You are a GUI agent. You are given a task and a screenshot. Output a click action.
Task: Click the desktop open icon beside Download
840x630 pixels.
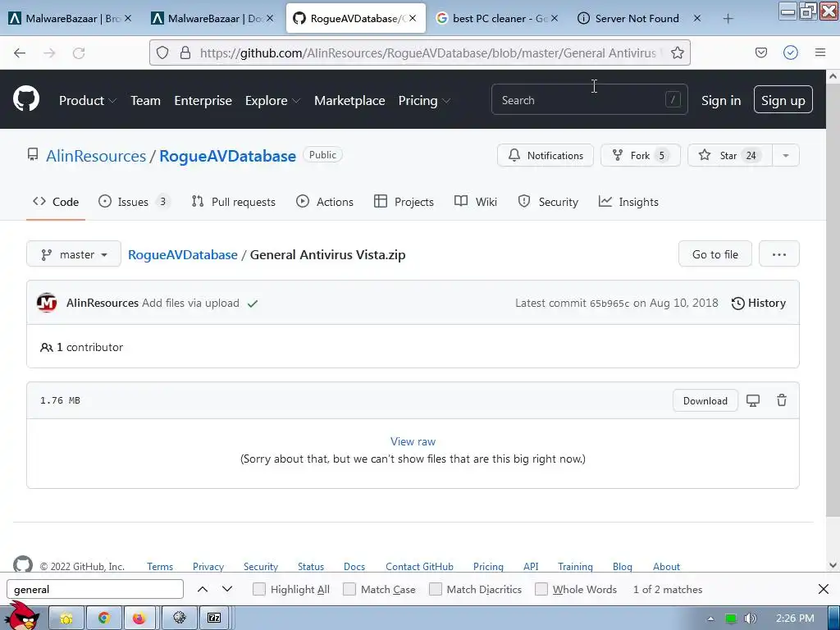753,400
